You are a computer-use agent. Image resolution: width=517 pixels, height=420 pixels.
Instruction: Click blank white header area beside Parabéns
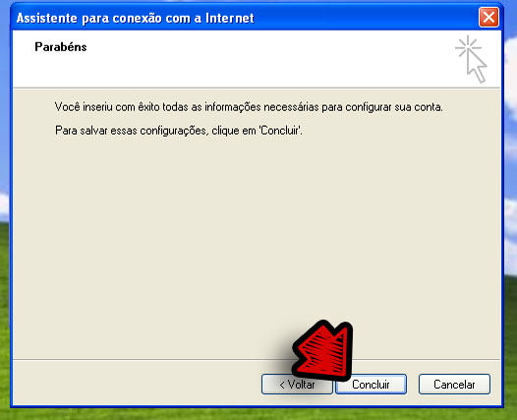click(x=263, y=59)
